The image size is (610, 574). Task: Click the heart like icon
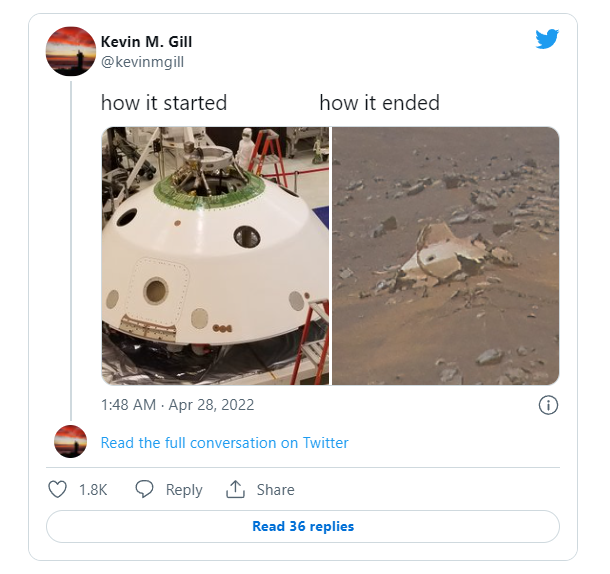[x=57, y=489]
